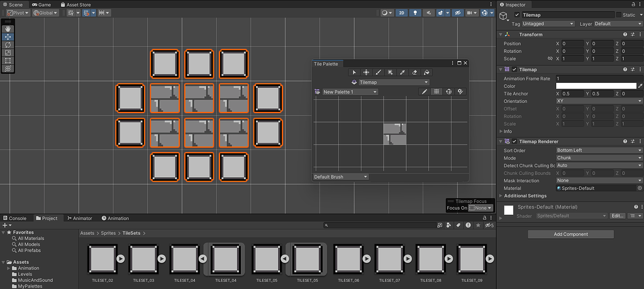644x289 pixels.
Task: Pick the eyedropper tile picker tool
Action: (x=402, y=72)
